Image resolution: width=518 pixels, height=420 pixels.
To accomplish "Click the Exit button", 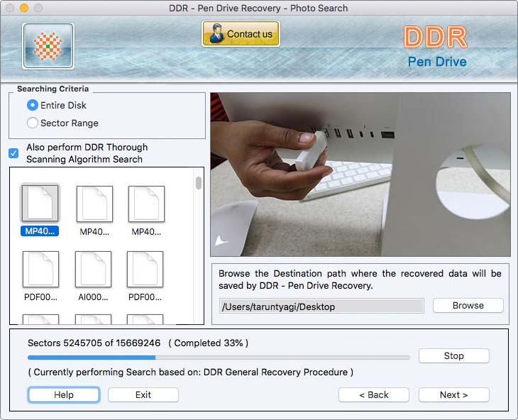I will [143, 394].
